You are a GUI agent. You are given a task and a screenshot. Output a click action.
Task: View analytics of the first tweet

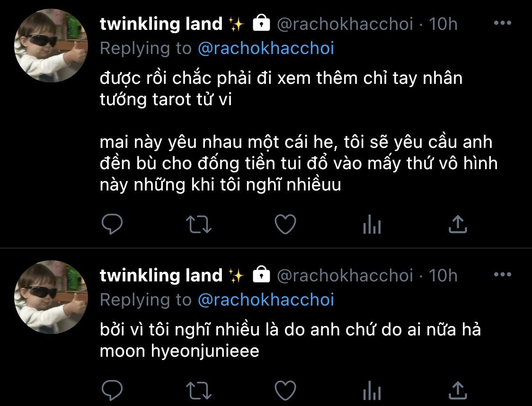(372, 225)
